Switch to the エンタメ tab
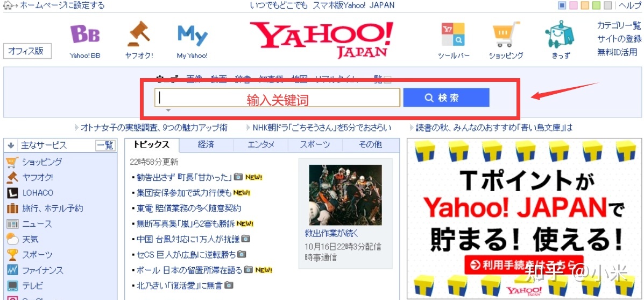644x300 pixels. (x=261, y=145)
